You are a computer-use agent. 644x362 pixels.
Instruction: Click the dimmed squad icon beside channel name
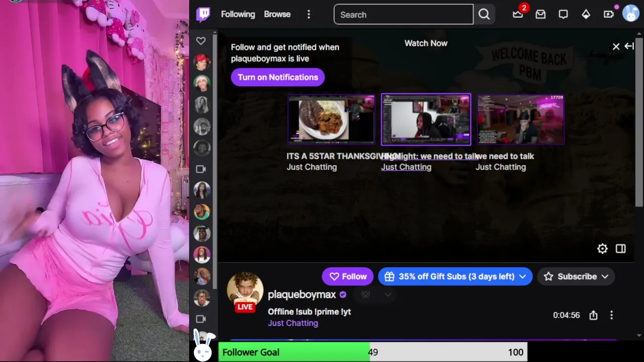click(x=366, y=295)
